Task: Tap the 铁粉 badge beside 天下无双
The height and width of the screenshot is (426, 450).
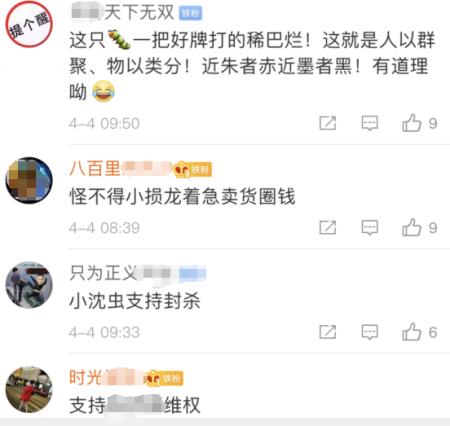Action: [190, 13]
